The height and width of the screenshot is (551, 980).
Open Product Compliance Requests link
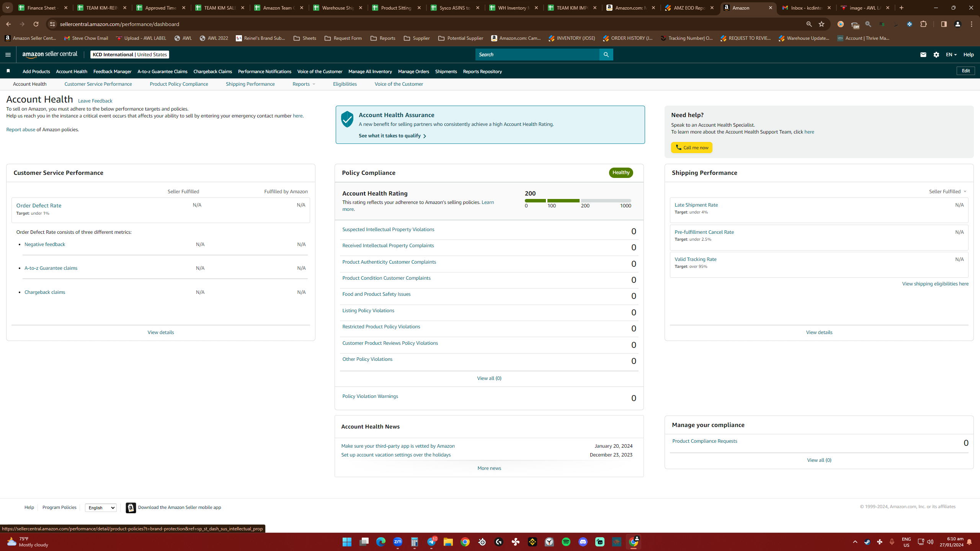(x=704, y=441)
